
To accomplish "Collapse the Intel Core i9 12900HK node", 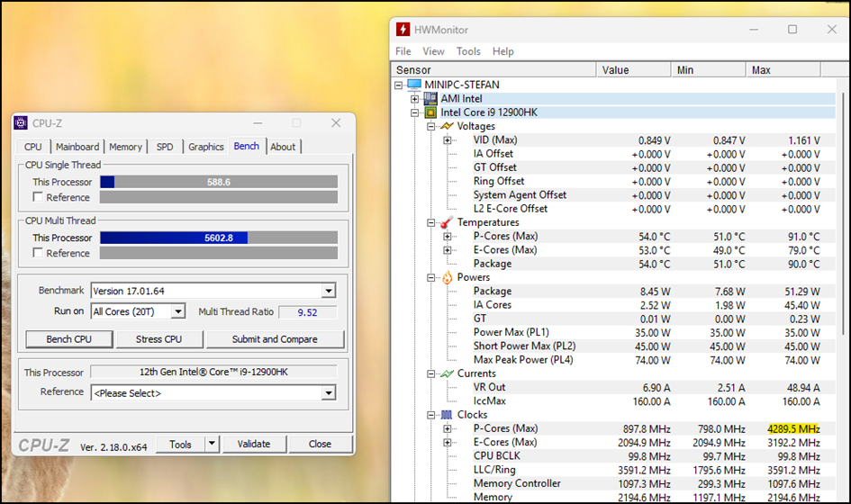I will pyautogui.click(x=414, y=112).
